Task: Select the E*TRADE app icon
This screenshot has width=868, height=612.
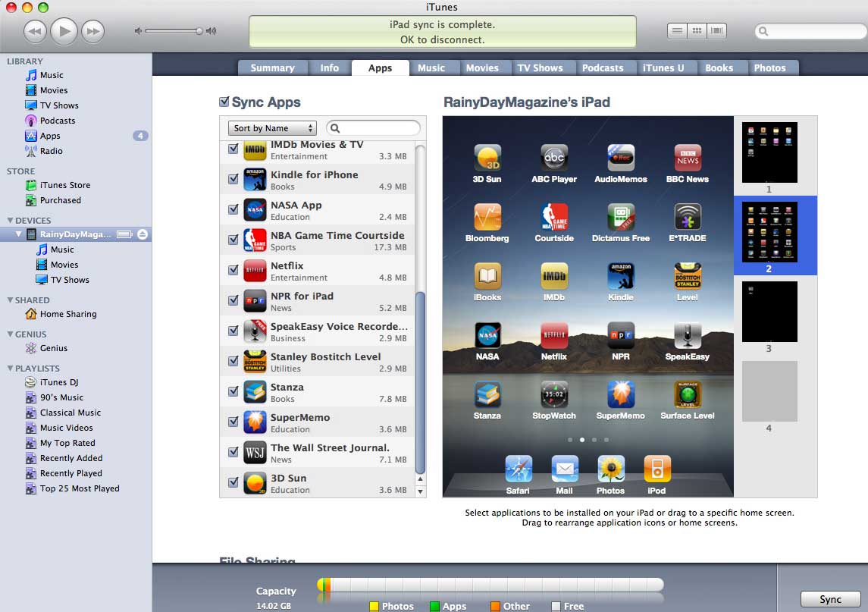Action: point(688,217)
